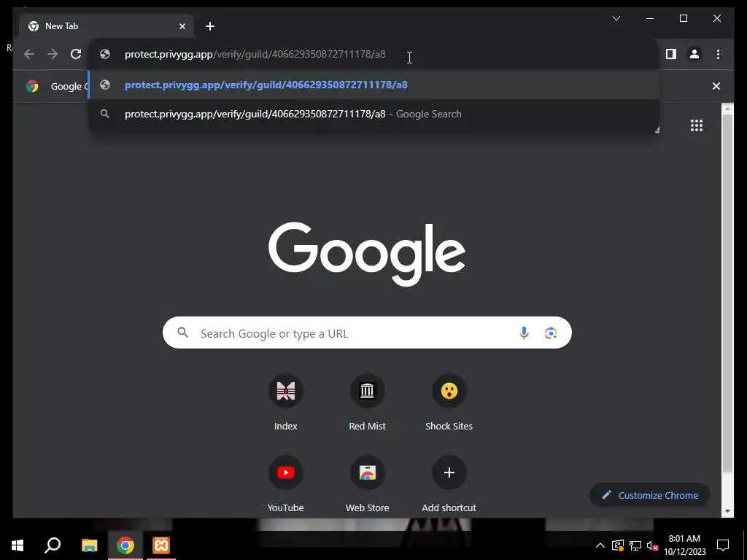This screenshot has width=747, height=560.
Task: Open Windows taskbar search
Action: (x=53, y=545)
